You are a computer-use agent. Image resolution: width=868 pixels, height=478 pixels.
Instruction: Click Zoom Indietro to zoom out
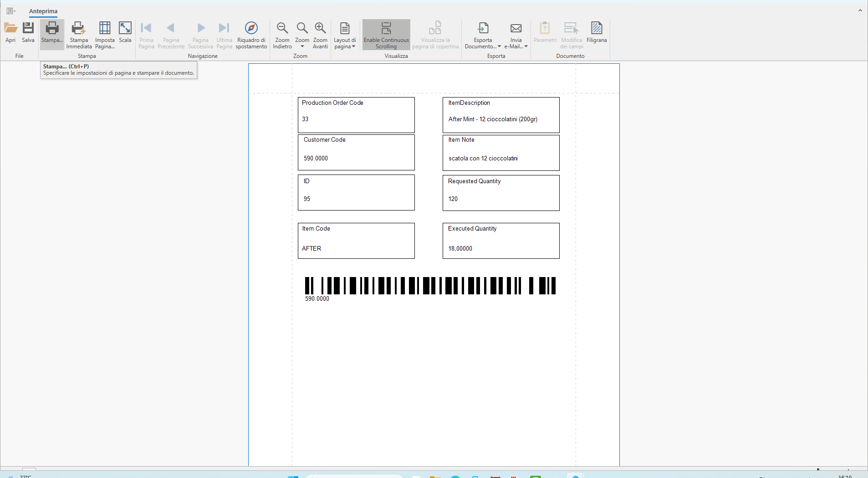(x=282, y=35)
